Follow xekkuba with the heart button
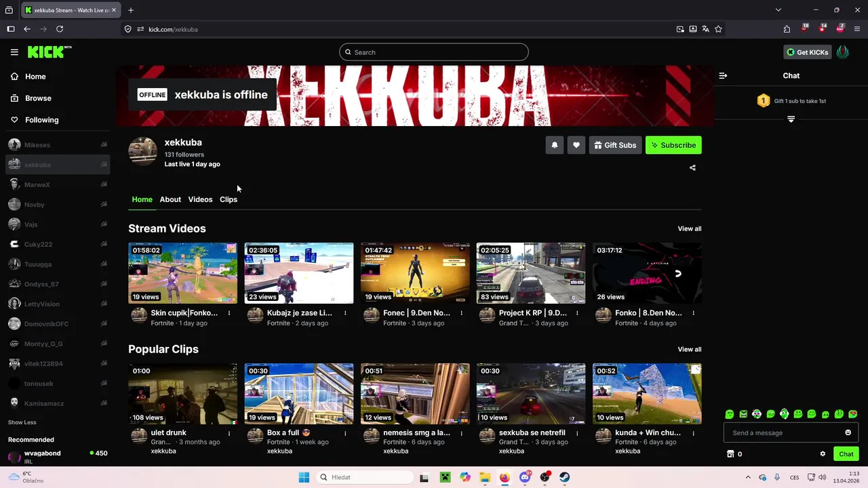This screenshot has width=868, height=488. (576, 145)
